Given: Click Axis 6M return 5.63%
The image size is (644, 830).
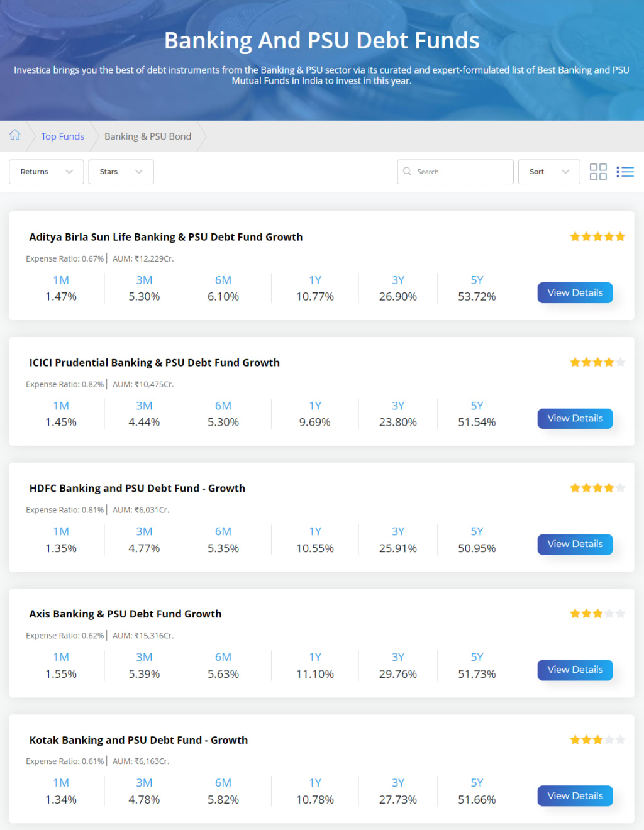Looking at the screenshot, I should pos(223,674).
